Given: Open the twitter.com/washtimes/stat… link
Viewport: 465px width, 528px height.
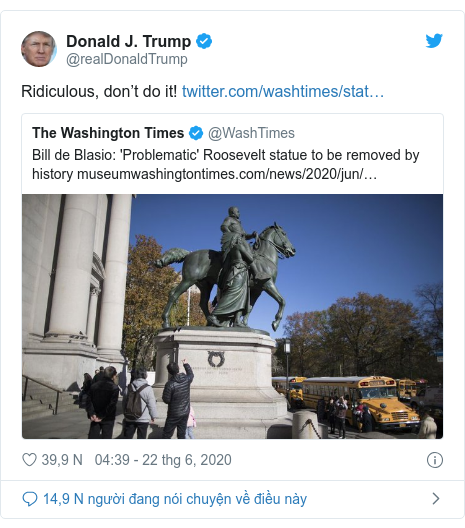Looking at the screenshot, I should (x=283, y=91).
